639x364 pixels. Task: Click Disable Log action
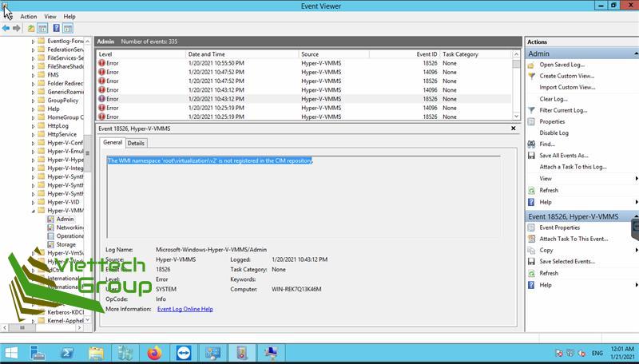[x=554, y=133]
